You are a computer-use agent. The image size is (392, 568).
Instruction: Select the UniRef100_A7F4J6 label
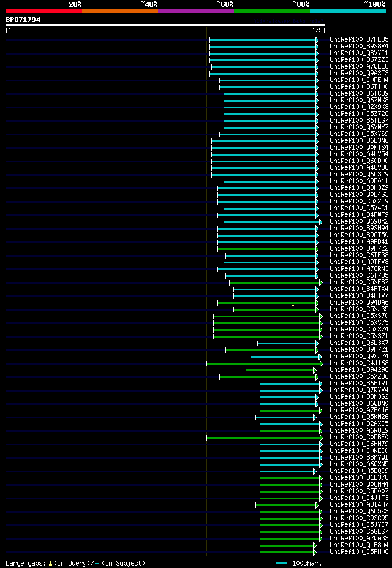[x=359, y=411]
